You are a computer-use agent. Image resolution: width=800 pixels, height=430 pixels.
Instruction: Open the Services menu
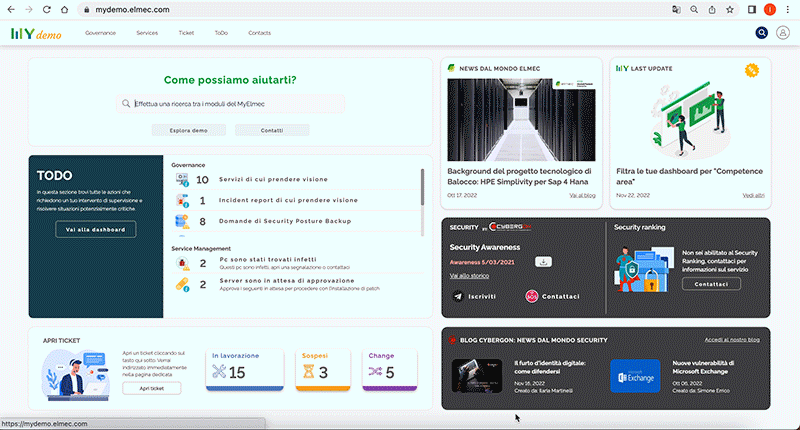[147, 33]
